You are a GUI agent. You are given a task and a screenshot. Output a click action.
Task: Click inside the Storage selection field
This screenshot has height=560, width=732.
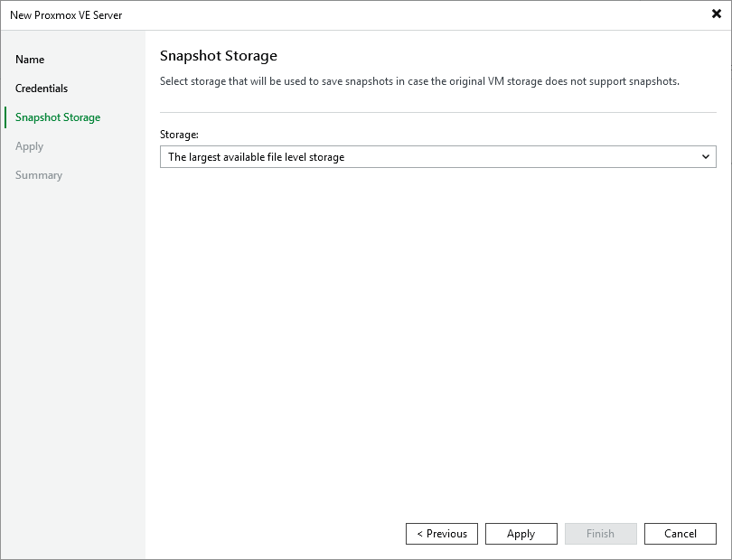tap(407, 156)
